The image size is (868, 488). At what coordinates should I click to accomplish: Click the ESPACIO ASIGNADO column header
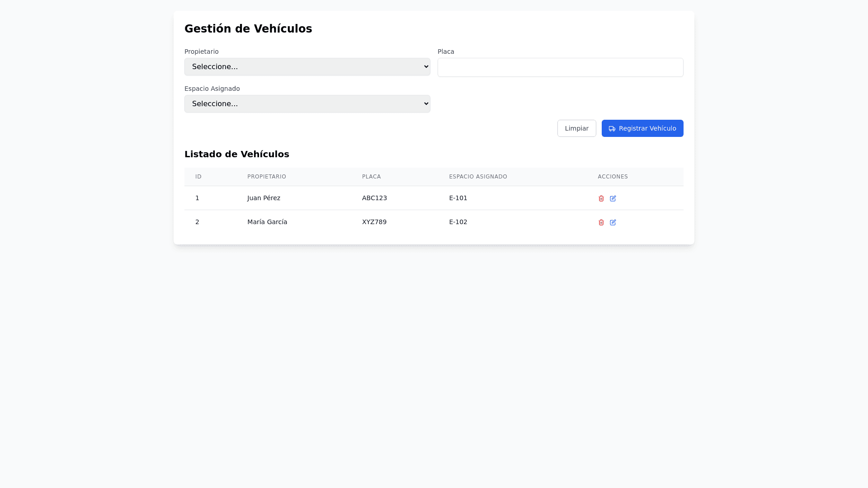(x=478, y=177)
